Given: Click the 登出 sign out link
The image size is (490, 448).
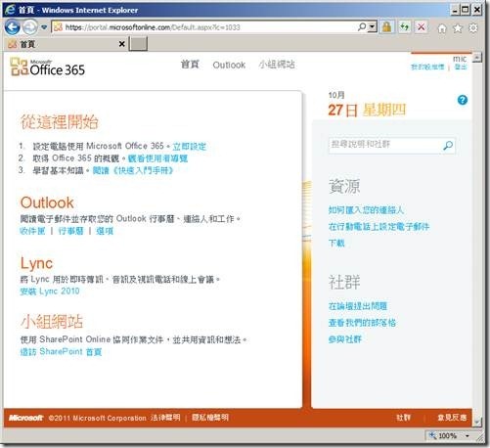Looking at the screenshot, I should [461, 67].
